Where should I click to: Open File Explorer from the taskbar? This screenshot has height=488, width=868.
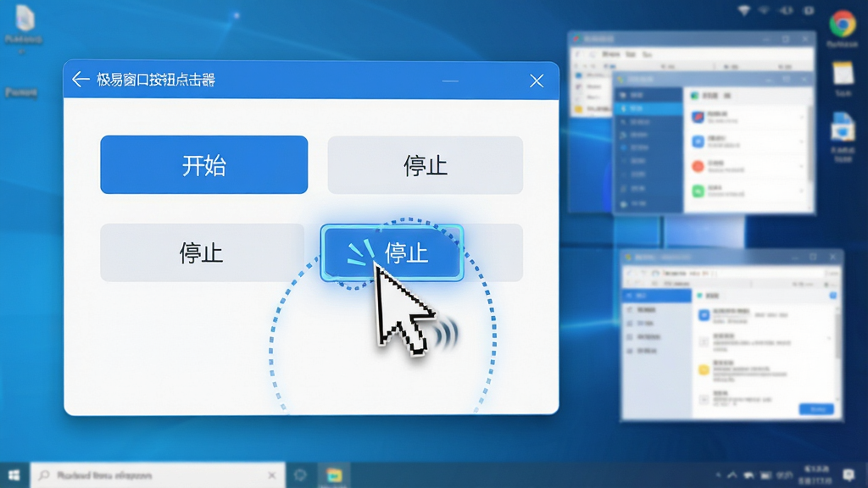click(334, 475)
